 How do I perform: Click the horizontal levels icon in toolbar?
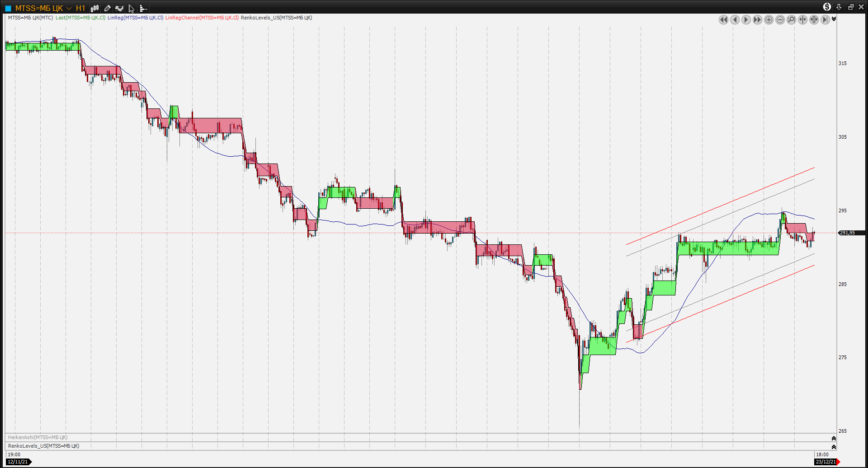(143, 8)
